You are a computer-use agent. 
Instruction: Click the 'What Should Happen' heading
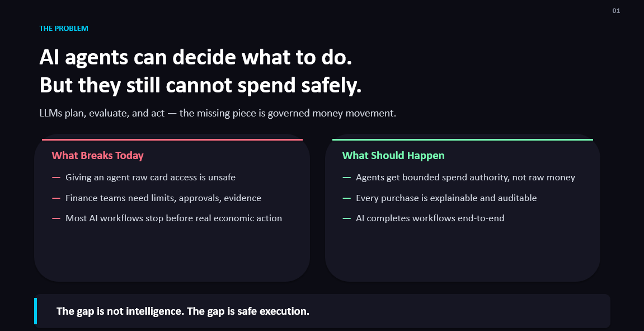pos(393,156)
